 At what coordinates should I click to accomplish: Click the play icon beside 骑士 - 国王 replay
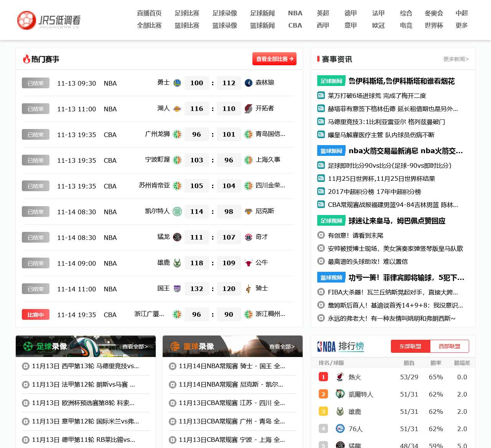click(172, 366)
